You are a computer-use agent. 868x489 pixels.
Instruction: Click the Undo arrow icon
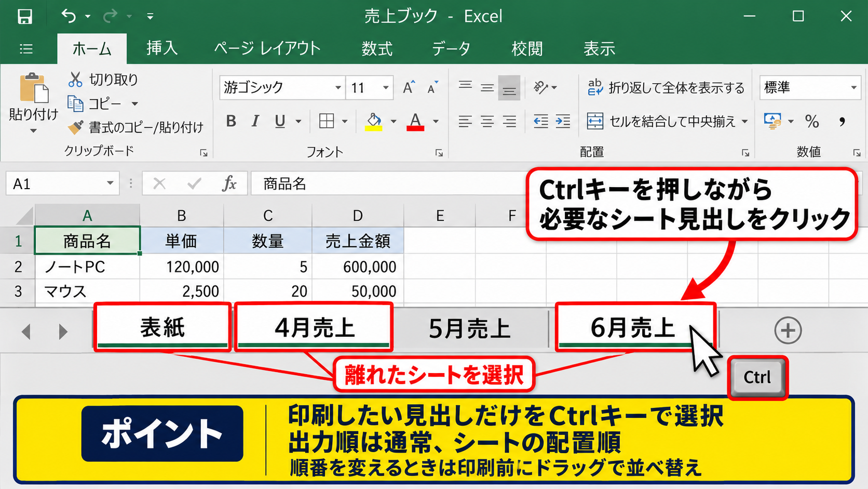(69, 16)
